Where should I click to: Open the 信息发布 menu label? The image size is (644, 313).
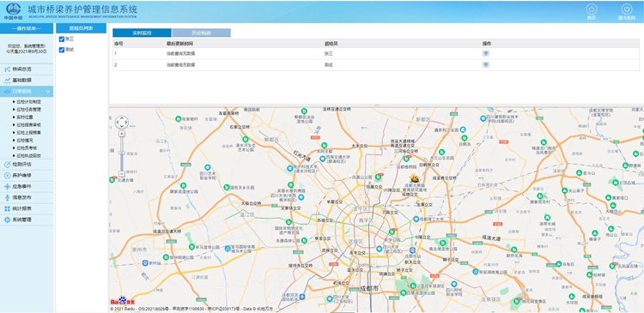21,197
